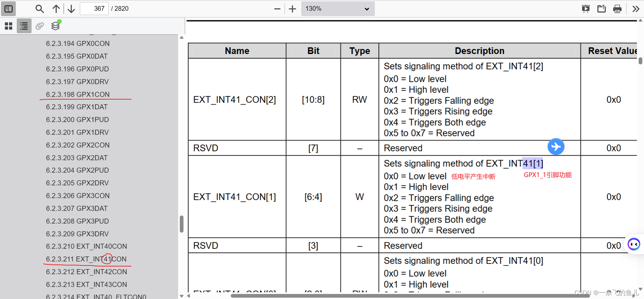
Task: Open the find in document search
Action: (x=40, y=9)
